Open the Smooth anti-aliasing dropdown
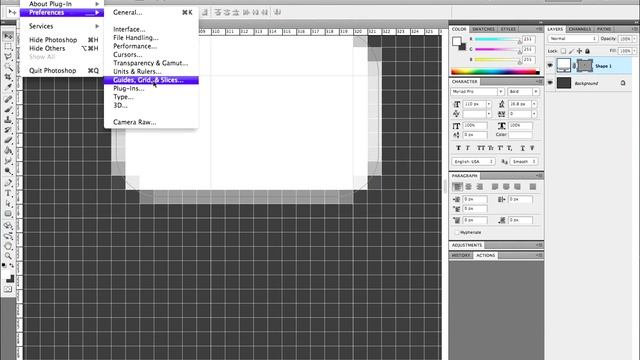 524,162
